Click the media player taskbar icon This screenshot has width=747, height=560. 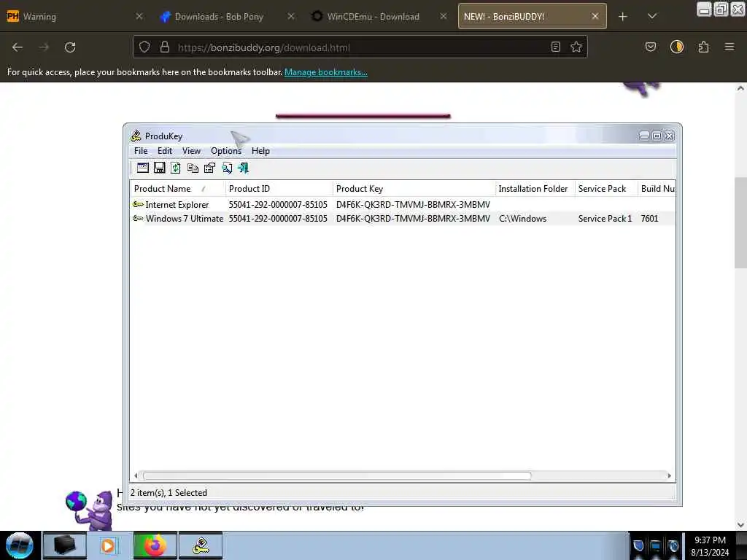[x=109, y=545]
